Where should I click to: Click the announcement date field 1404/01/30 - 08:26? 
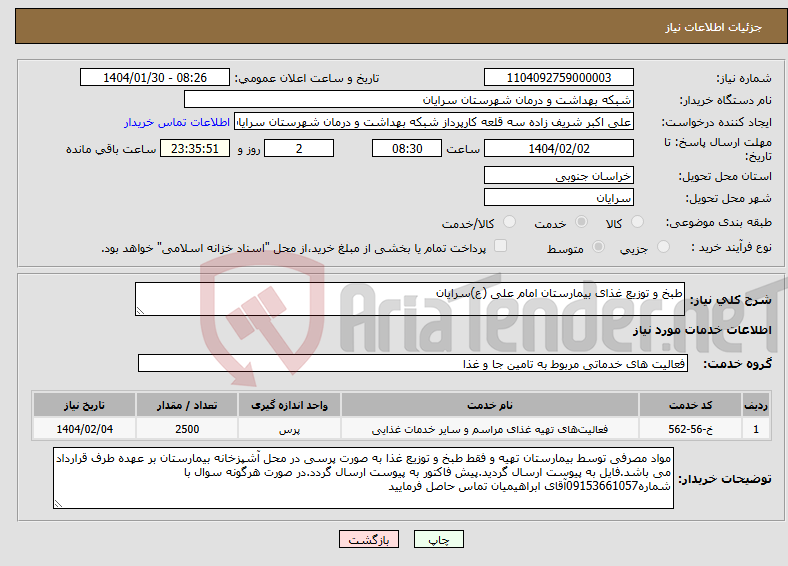pos(155,77)
